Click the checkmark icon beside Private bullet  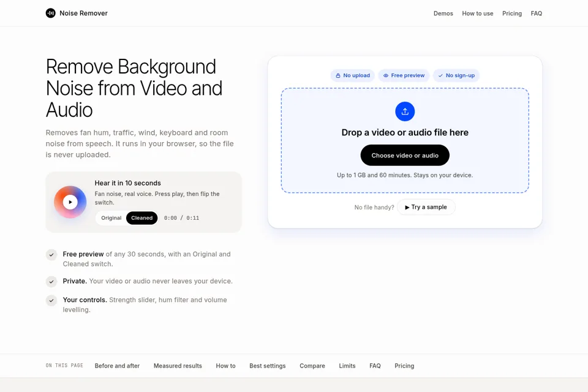(51, 281)
